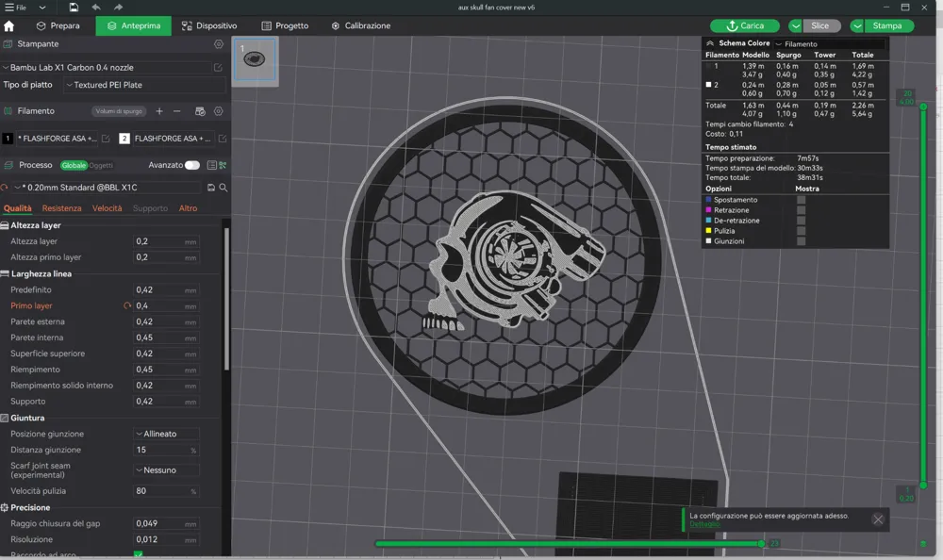Open Posizione giunzione Allineato dropdown
Screen dimensions: 943x560
click(x=166, y=434)
